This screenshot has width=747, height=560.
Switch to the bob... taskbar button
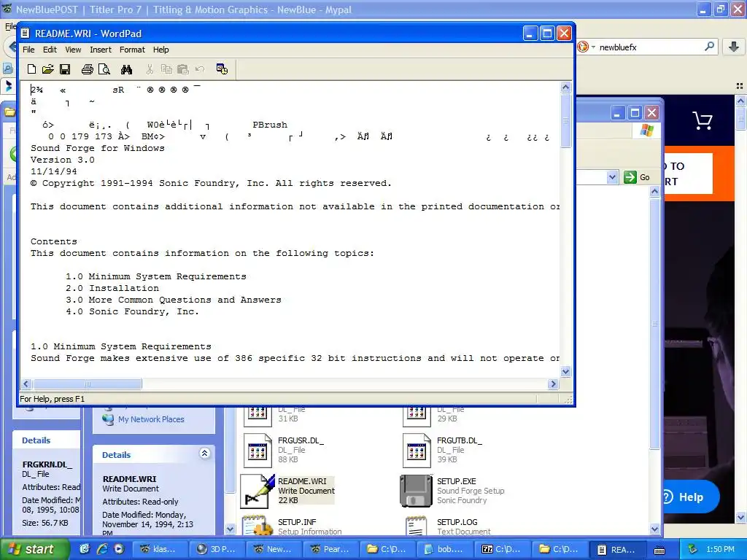(444, 549)
